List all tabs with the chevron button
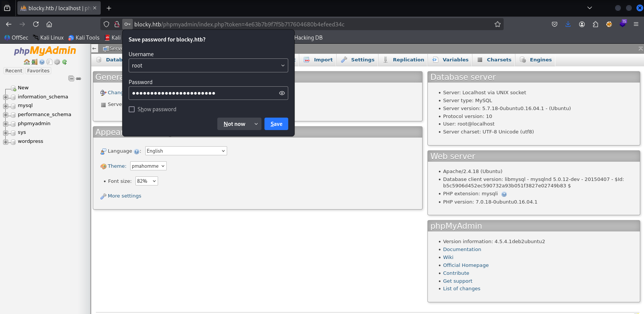This screenshot has height=314, width=644. click(x=590, y=8)
